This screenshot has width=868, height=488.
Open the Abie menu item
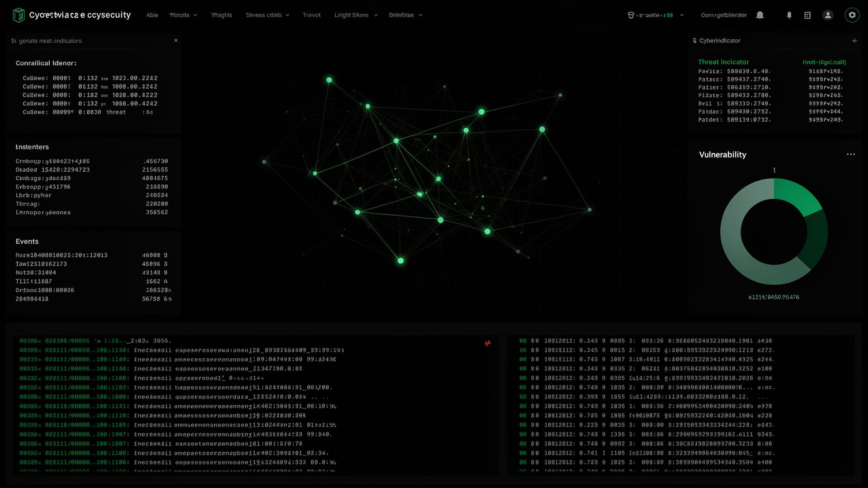click(152, 15)
